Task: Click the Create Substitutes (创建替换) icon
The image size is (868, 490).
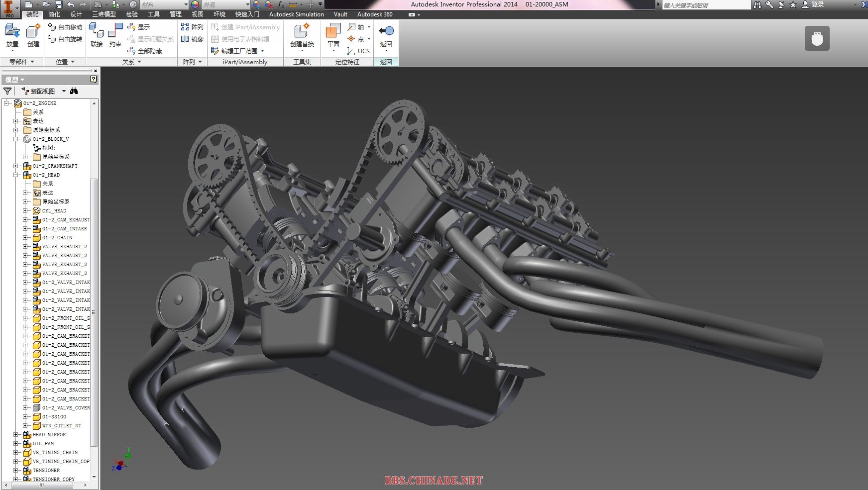Action: pos(302,32)
